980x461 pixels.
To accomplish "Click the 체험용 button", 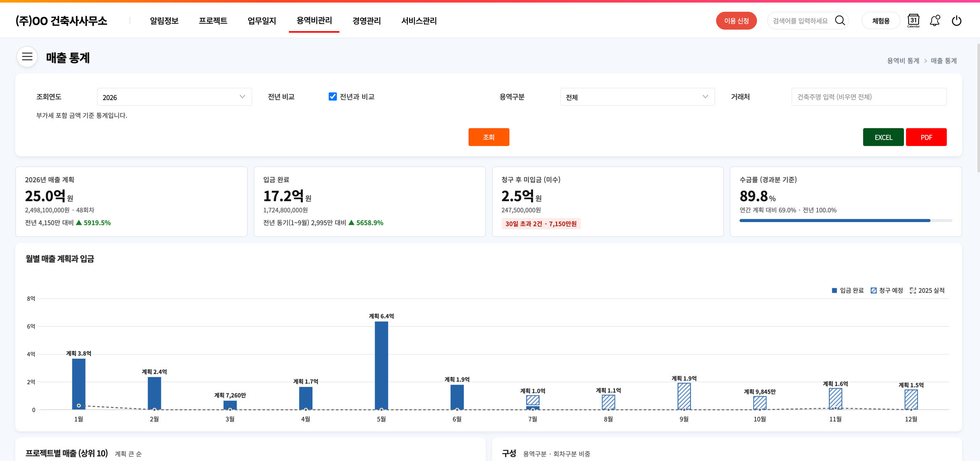I will click(881, 21).
